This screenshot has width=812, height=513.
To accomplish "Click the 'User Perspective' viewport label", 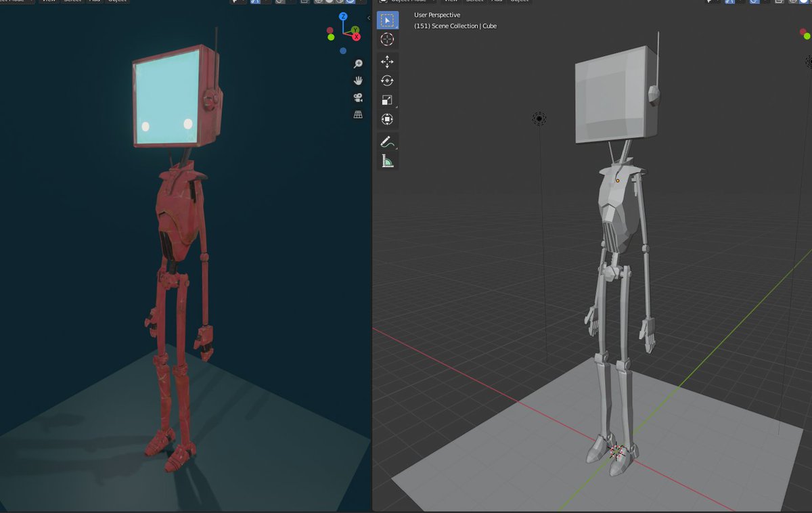I will (437, 15).
